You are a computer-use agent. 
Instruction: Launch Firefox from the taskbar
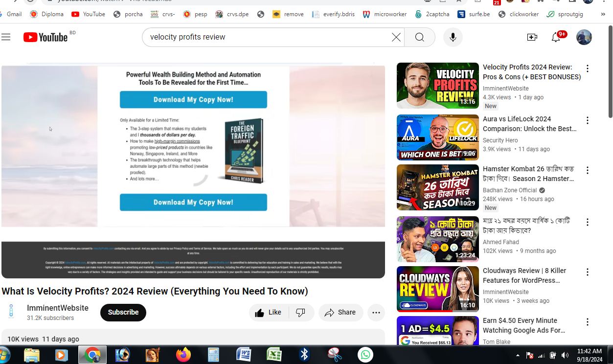pyautogui.click(x=183, y=355)
